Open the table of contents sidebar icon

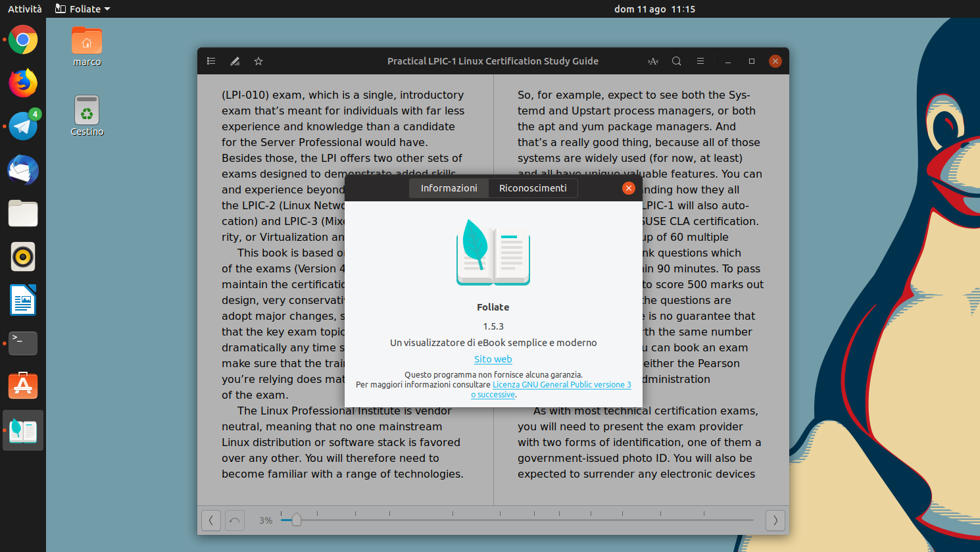click(211, 61)
